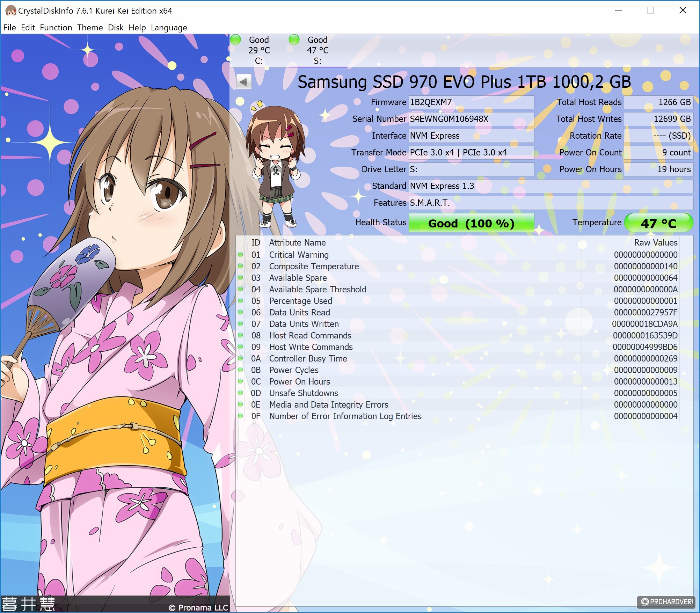The width and height of the screenshot is (700, 613).
Task: Click status dot for Available Spare row
Action: pos(240,278)
